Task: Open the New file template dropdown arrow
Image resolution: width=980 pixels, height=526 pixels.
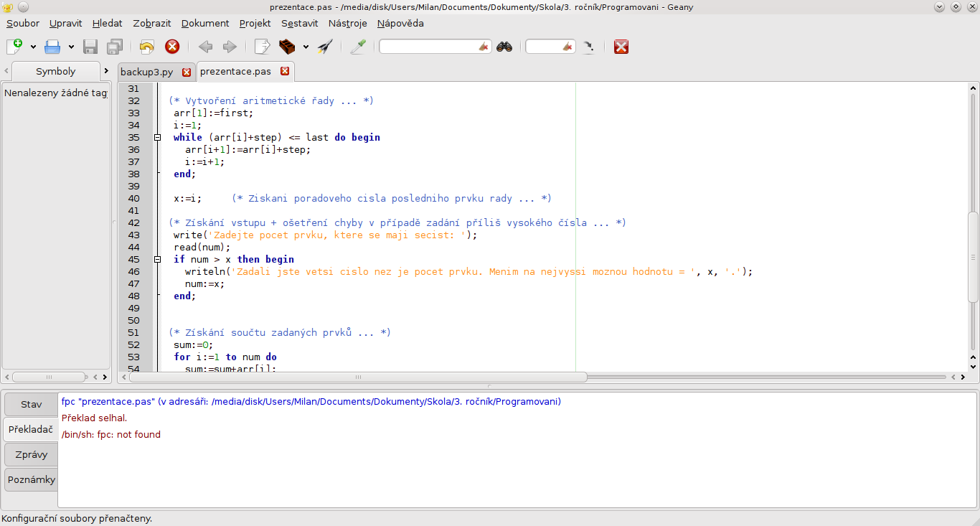Action: click(x=33, y=47)
